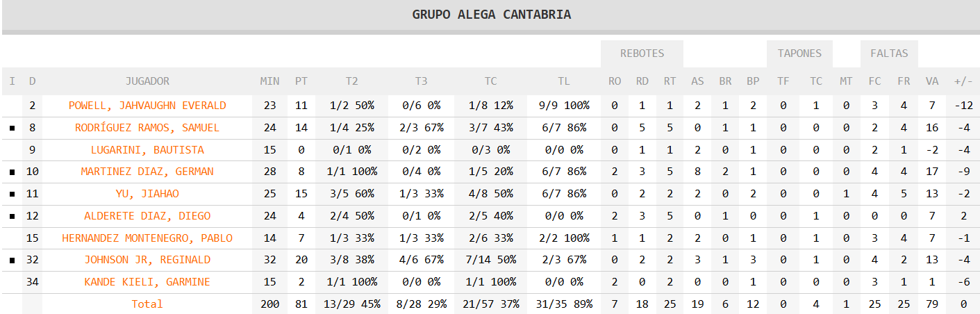Click the TL free throws header
This screenshot has height=314, width=980.
(x=563, y=81)
